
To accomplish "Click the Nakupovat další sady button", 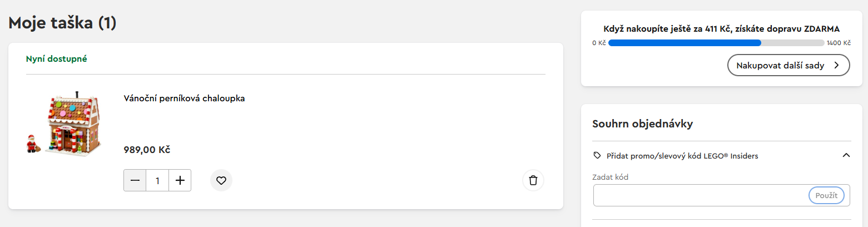I will (x=788, y=65).
